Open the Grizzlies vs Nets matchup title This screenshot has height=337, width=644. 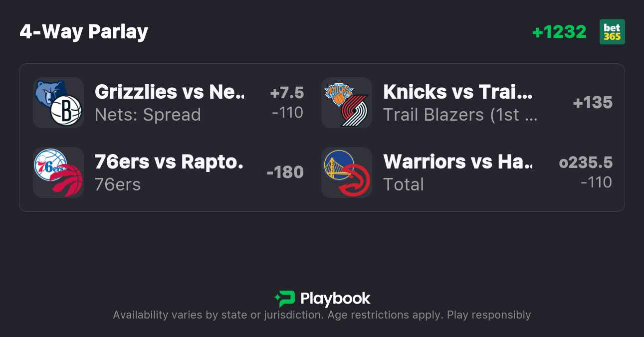click(x=170, y=92)
